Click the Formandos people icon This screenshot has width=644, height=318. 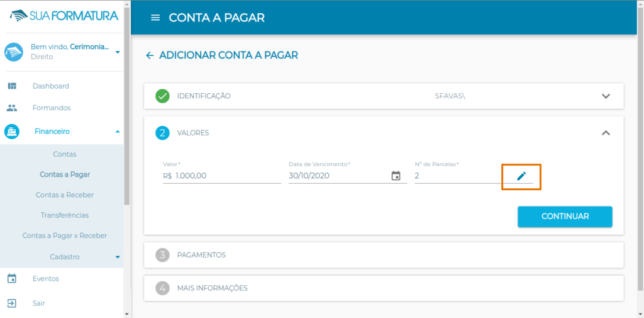(12, 108)
